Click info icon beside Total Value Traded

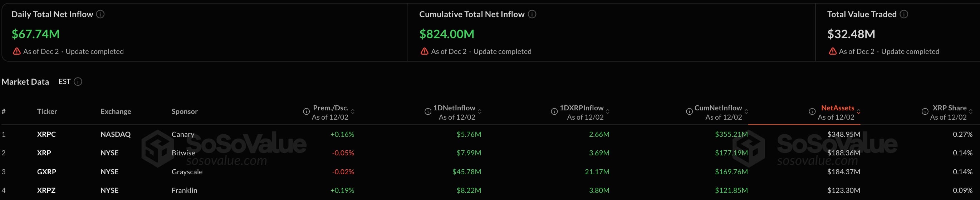(904, 14)
